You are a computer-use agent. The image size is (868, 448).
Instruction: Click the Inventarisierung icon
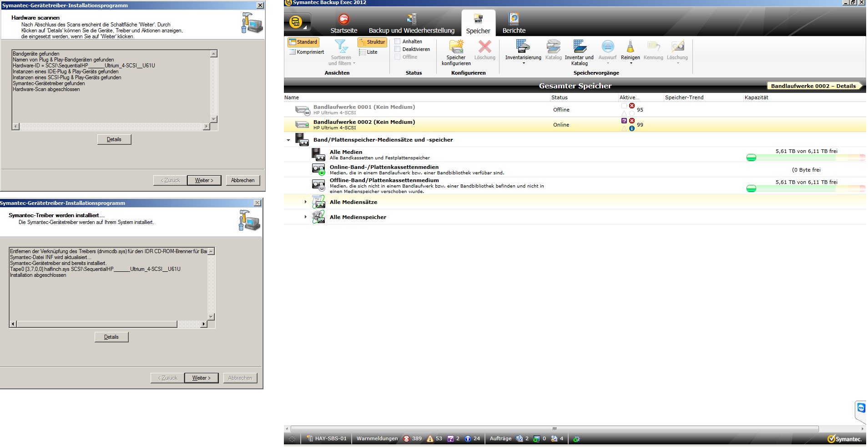tap(523, 46)
